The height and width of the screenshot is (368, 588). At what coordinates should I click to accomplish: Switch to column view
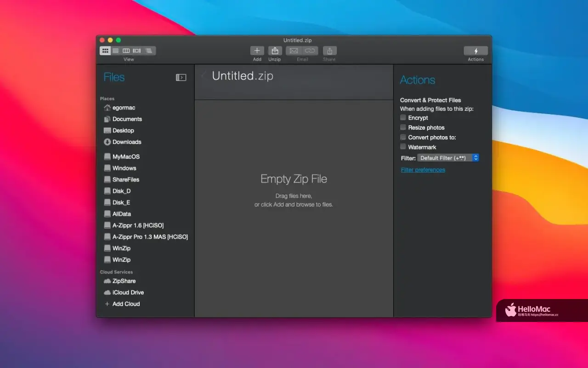(126, 51)
